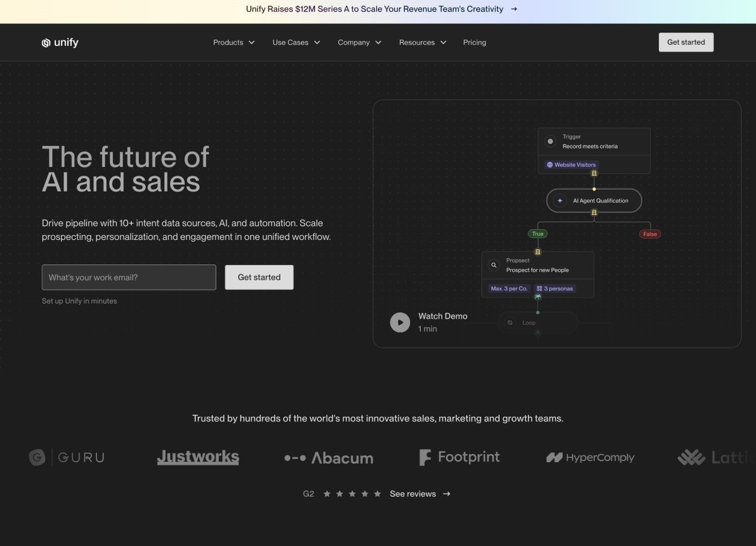Click the Unify logo icon
This screenshot has height=546, width=756.
coord(46,43)
